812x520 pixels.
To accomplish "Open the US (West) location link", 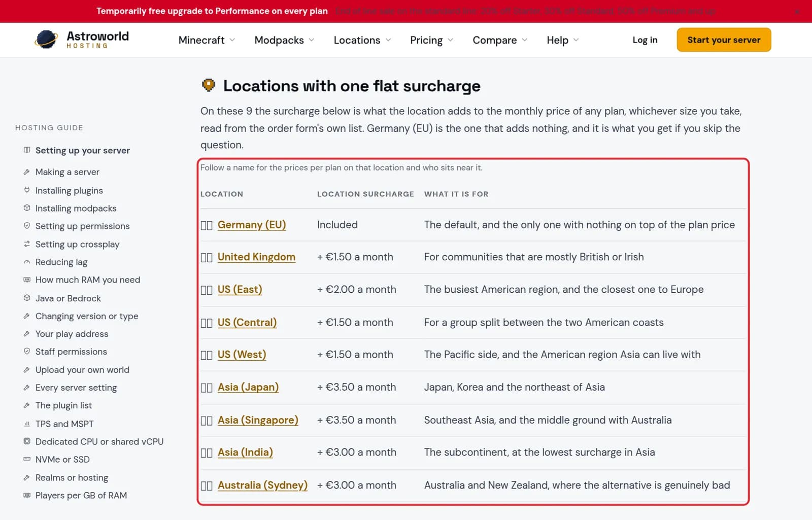I will click(x=242, y=355).
